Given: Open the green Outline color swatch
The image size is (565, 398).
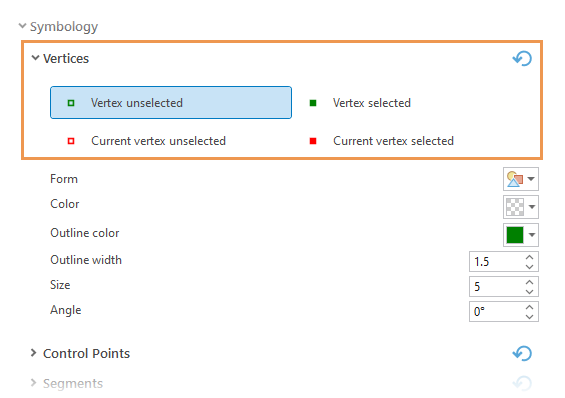Looking at the screenshot, I should (521, 235).
